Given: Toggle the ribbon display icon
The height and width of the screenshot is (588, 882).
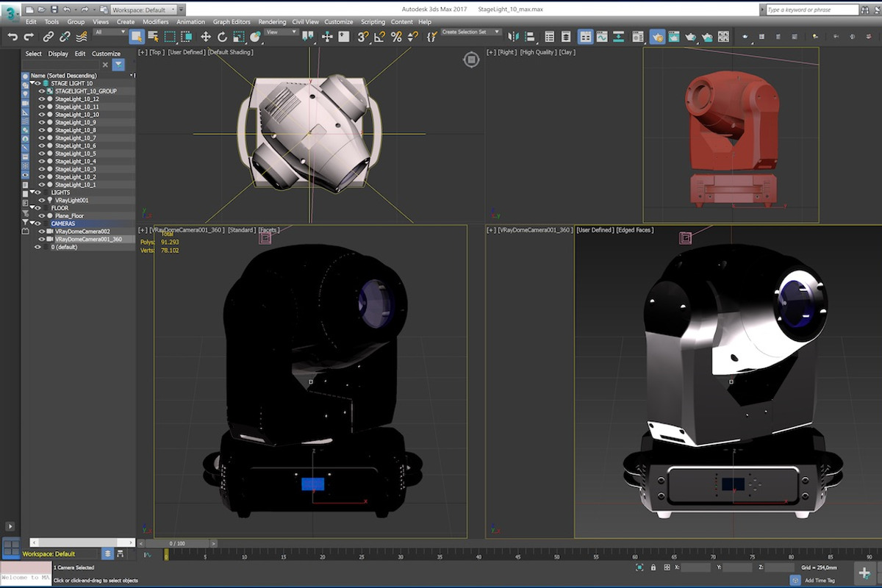Looking at the screenshot, I should (x=585, y=37).
